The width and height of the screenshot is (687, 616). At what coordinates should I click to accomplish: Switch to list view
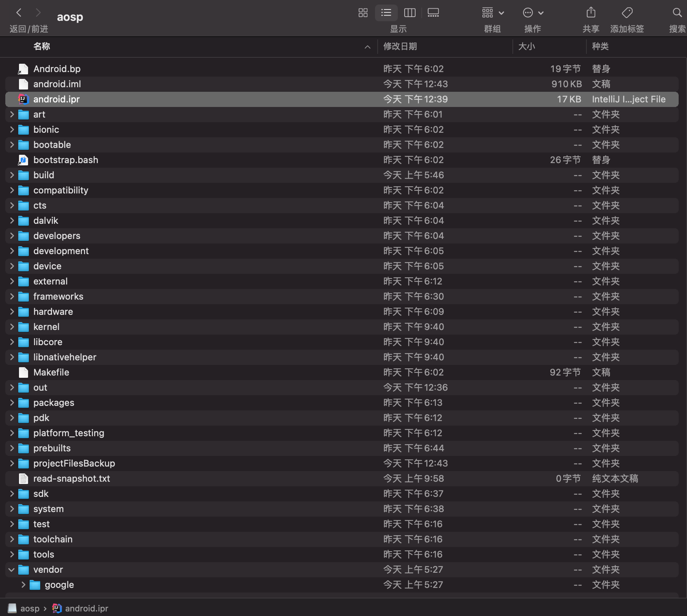tap(386, 13)
